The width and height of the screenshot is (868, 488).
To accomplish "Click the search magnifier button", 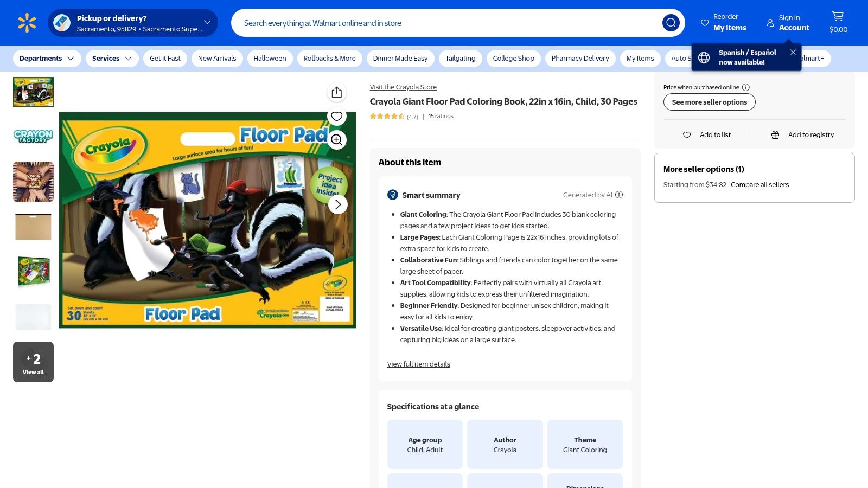I will tap(671, 23).
